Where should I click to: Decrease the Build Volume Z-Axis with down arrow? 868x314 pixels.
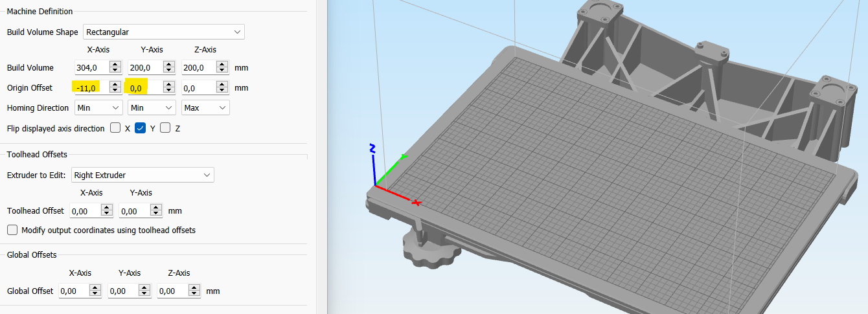coord(223,71)
